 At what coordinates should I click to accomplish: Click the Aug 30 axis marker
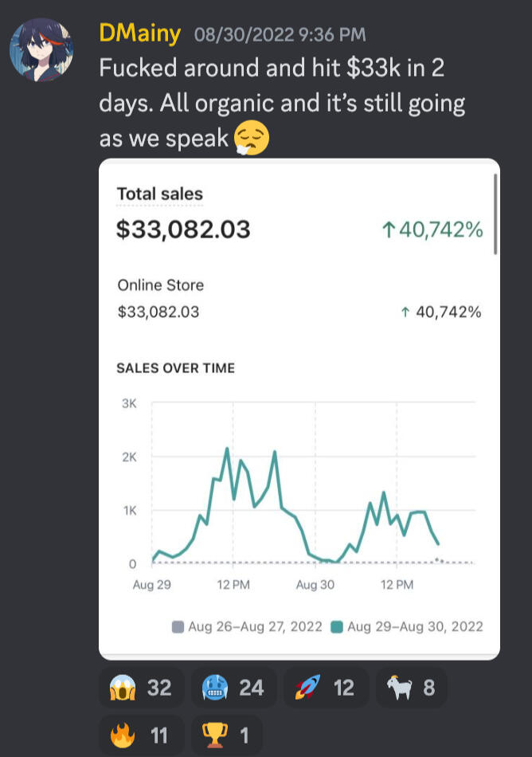click(315, 585)
